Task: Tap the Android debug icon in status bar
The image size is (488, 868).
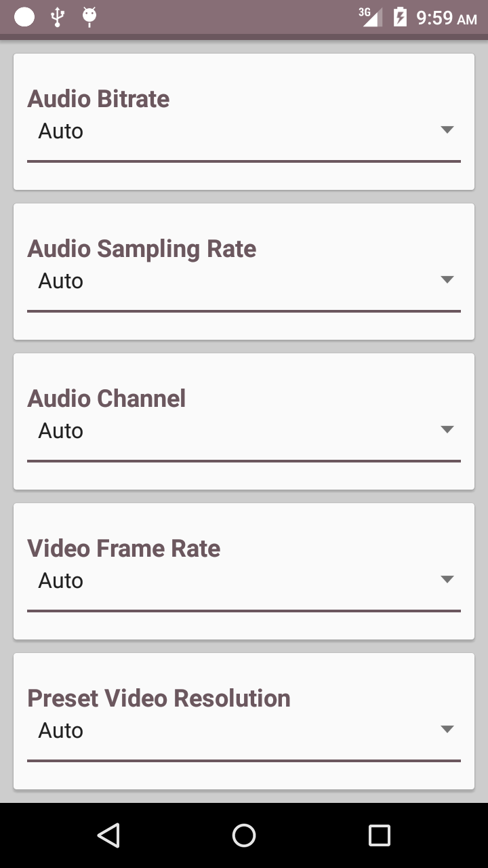Action: pos(89,17)
